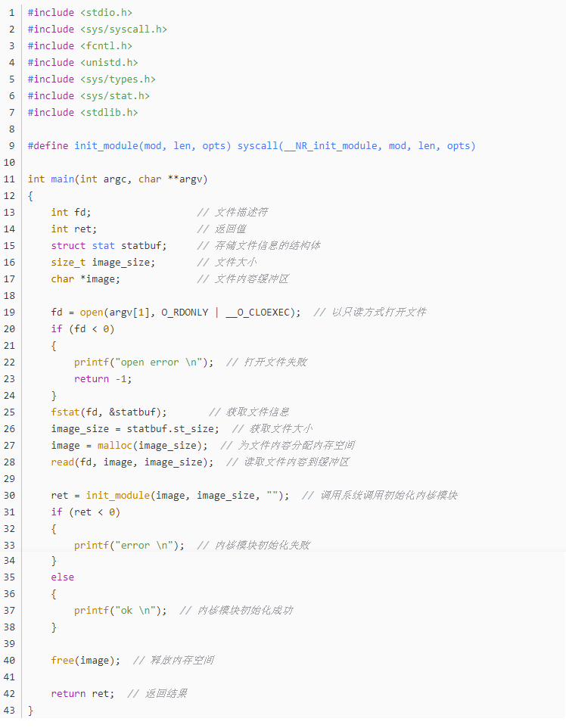
Task: Click the '// 返回结果' comment
Action: 157,694
